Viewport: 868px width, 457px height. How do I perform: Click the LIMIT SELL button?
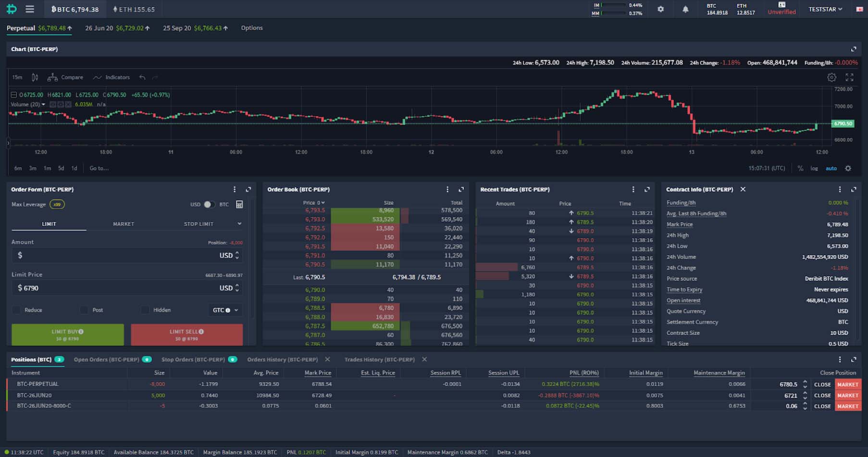(x=186, y=334)
